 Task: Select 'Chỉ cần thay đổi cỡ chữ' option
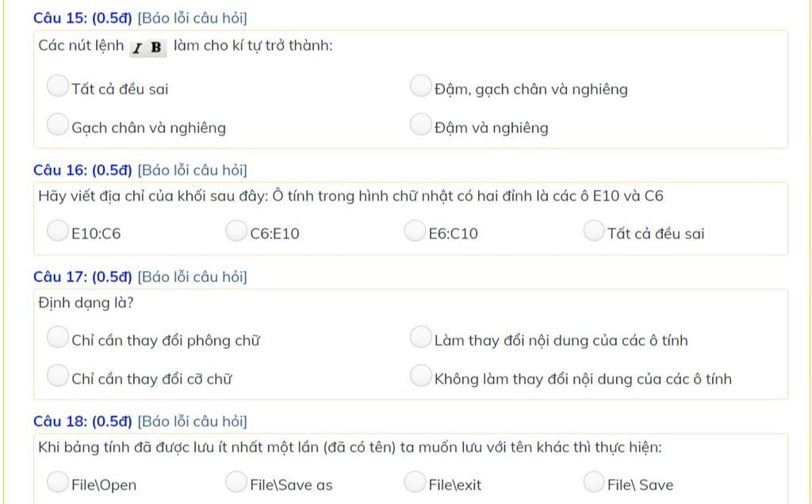[57, 376]
